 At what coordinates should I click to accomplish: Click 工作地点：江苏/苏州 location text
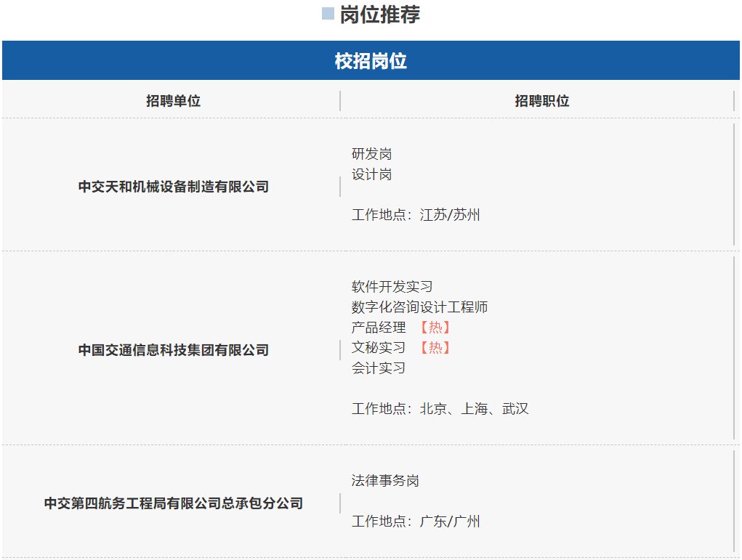416,215
